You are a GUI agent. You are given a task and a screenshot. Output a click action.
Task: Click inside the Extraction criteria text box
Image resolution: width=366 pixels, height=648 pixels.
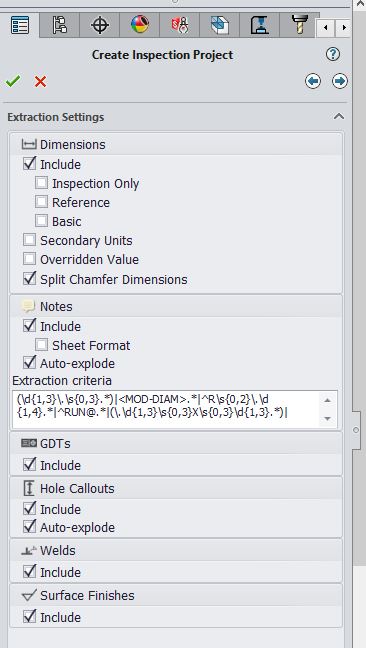tap(165, 409)
